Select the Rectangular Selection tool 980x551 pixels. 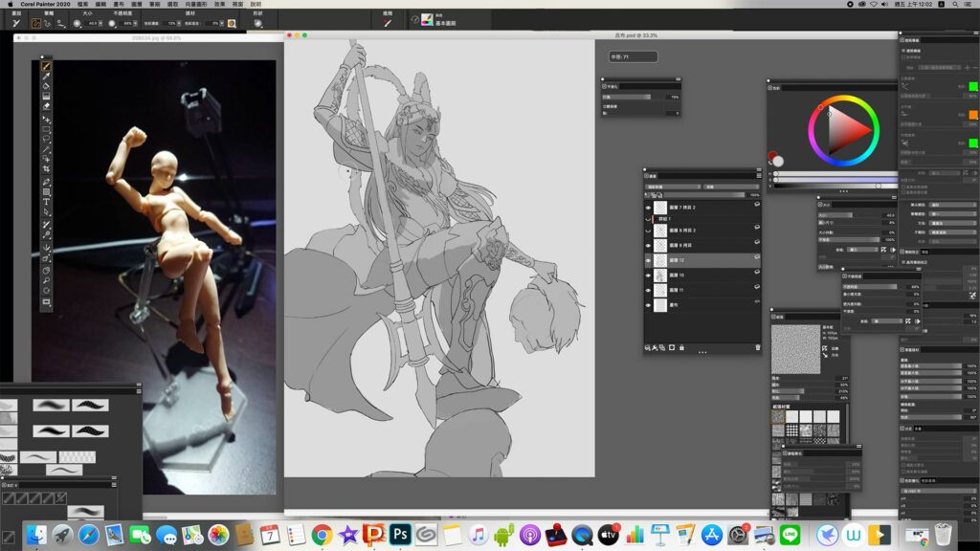click(46, 129)
